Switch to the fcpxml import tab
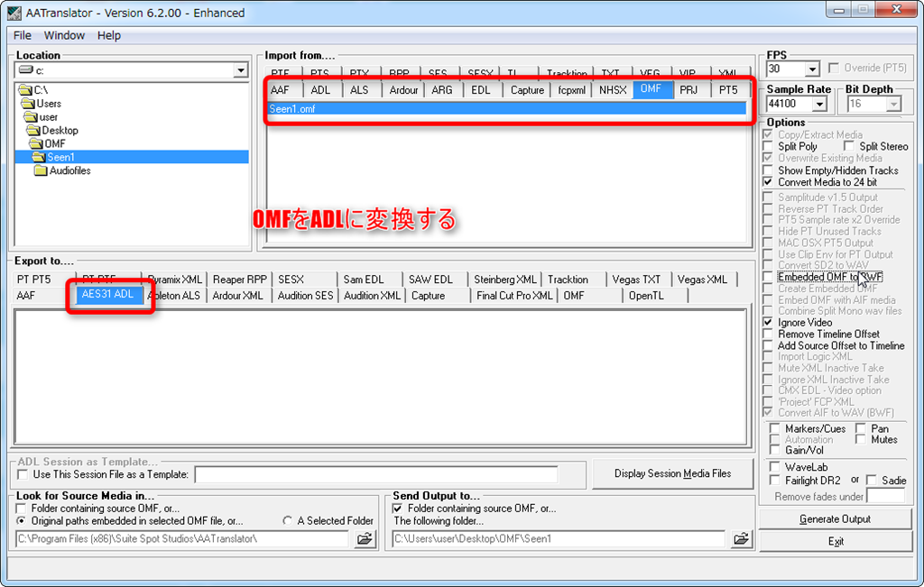The width and height of the screenshot is (924, 587). [571, 90]
